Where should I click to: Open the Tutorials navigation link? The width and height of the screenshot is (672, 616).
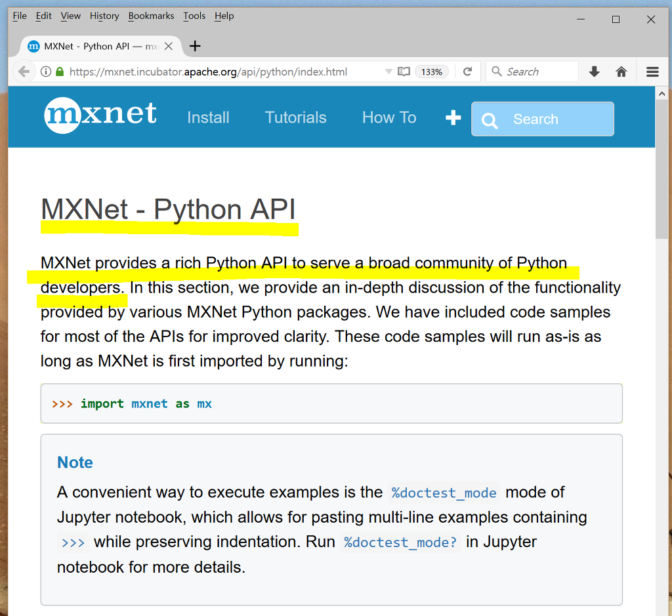(x=296, y=118)
